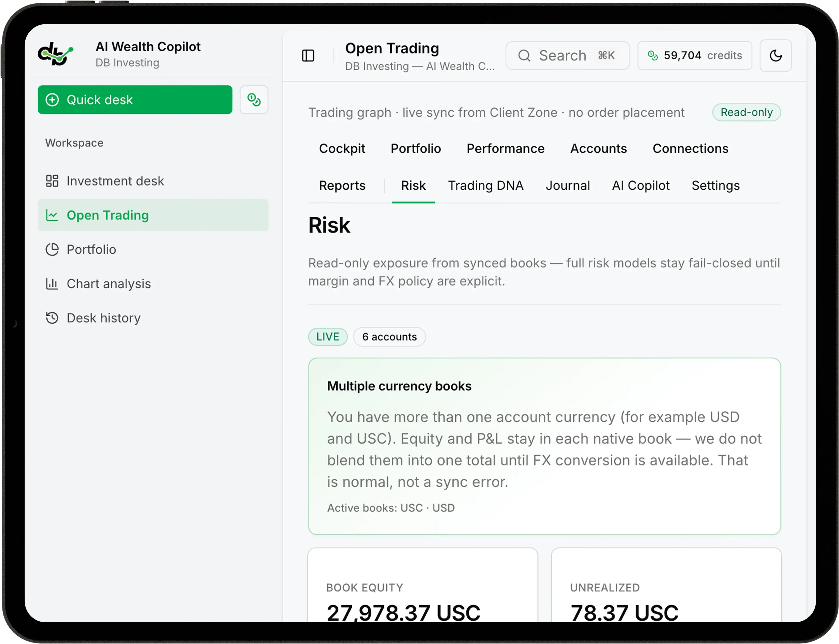The height and width of the screenshot is (644, 839).
Task: Open Chart analysis in sidebar
Action: point(153,284)
